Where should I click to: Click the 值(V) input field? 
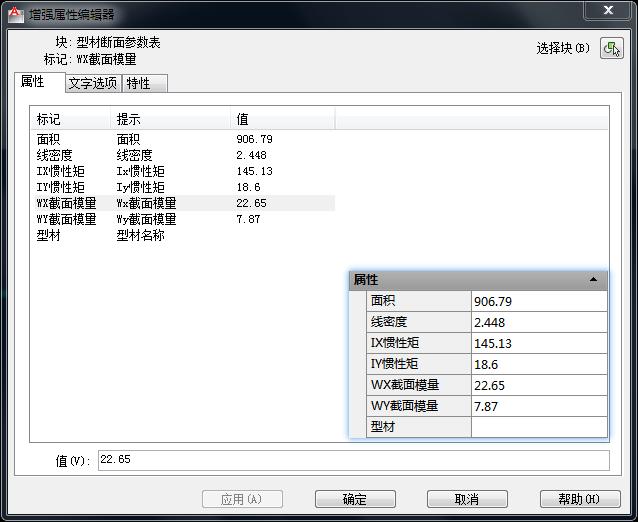pyautogui.click(x=352, y=460)
